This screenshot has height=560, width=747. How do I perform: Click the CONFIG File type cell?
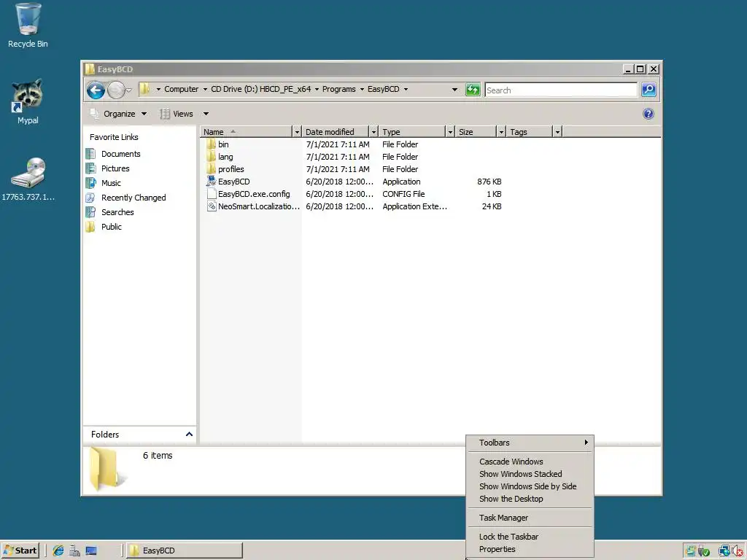coord(403,194)
